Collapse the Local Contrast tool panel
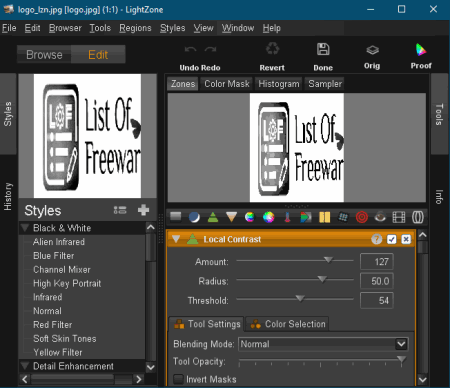 176,239
